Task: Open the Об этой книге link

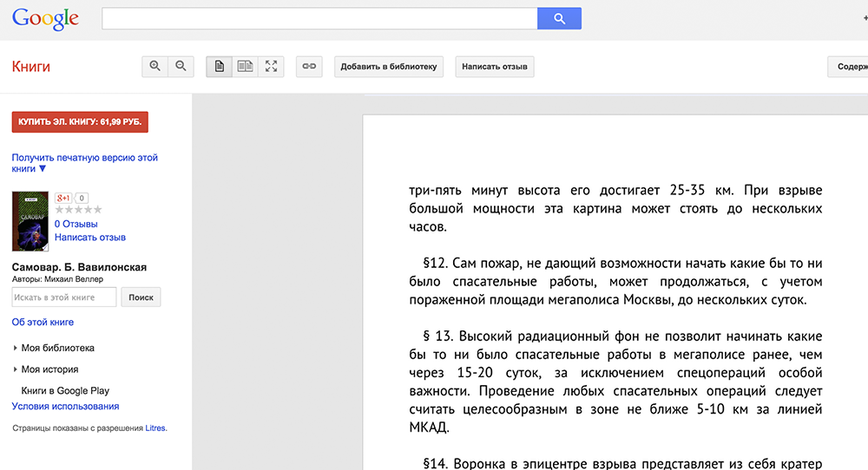Action: pyautogui.click(x=43, y=322)
